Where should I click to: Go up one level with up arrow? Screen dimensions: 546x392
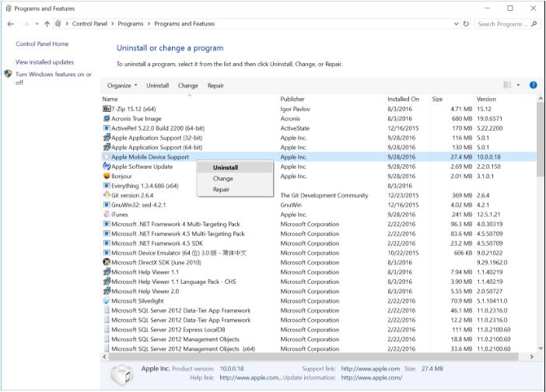pyautogui.click(x=47, y=23)
